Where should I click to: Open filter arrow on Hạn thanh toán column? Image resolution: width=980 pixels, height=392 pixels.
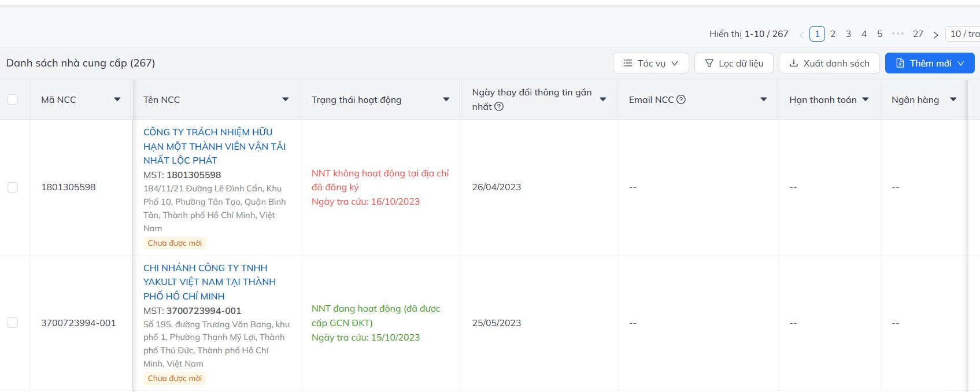[x=866, y=99]
